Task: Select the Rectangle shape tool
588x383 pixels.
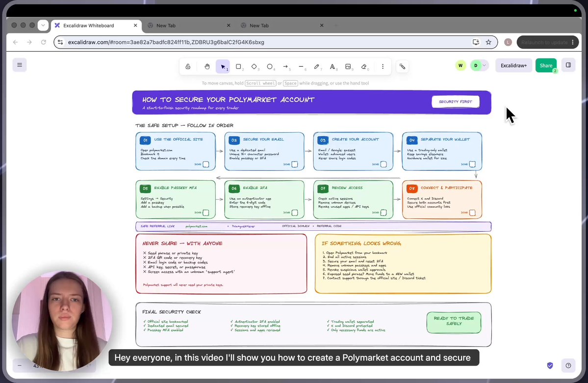Action: 238,66
